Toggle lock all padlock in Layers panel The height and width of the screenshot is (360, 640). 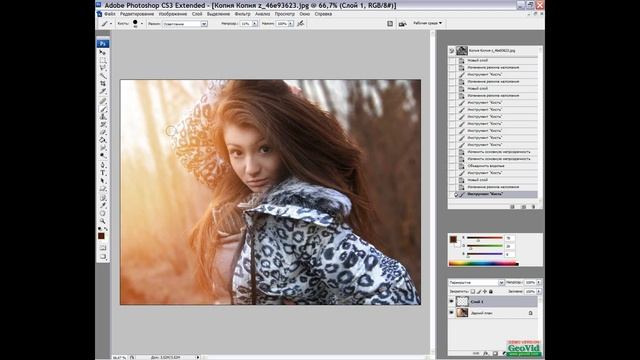pos(491,291)
